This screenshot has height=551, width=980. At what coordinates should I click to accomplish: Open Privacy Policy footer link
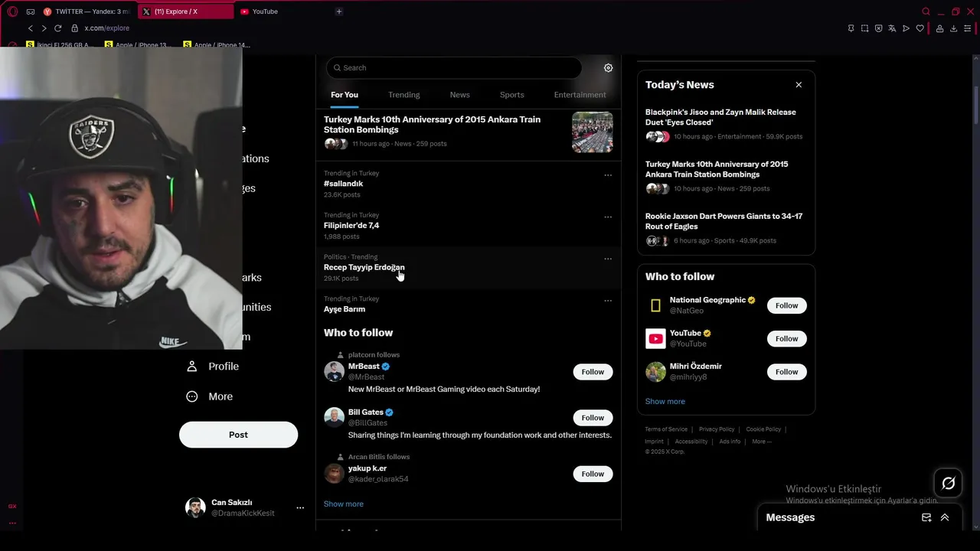point(717,429)
